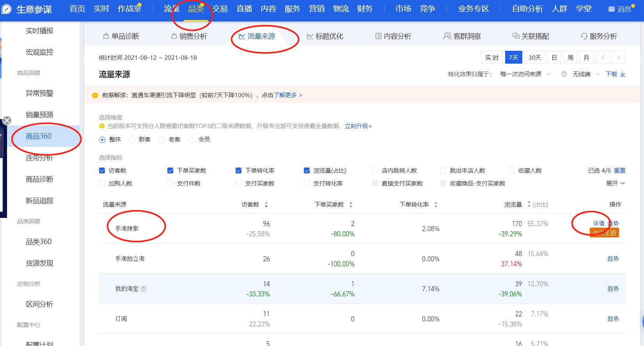Open the 无线端 device dropdown
Image resolution: width=644 pixels, height=346 pixels.
point(586,74)
